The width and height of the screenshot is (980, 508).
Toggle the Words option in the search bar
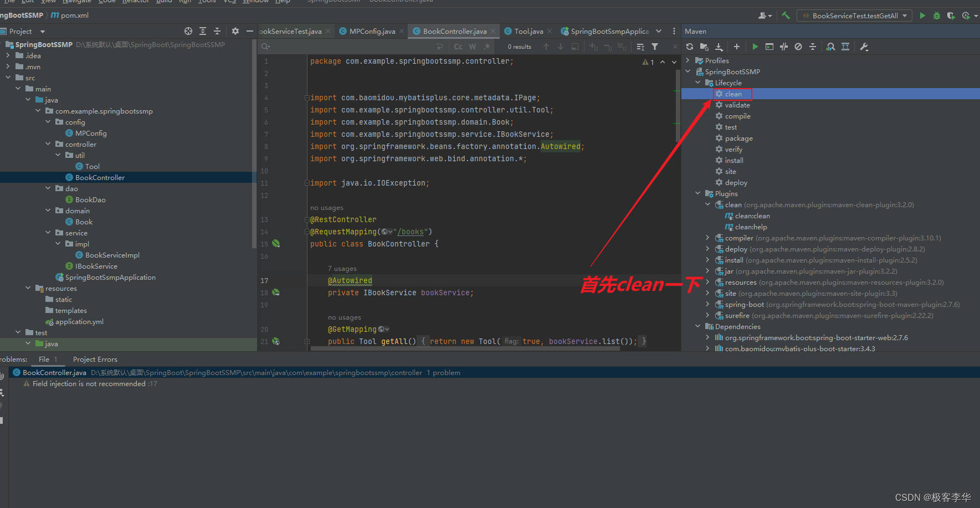pyautogui.click(x=473, y=47)
